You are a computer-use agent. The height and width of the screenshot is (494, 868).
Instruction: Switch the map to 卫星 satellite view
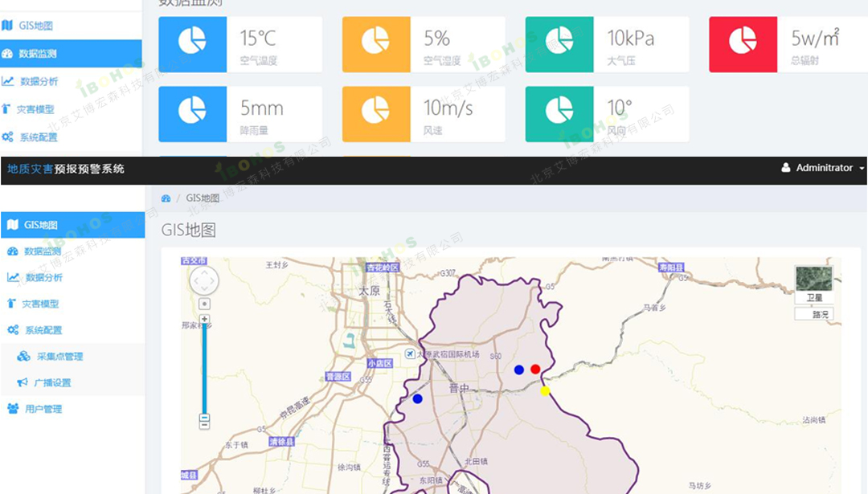[813, 284]
